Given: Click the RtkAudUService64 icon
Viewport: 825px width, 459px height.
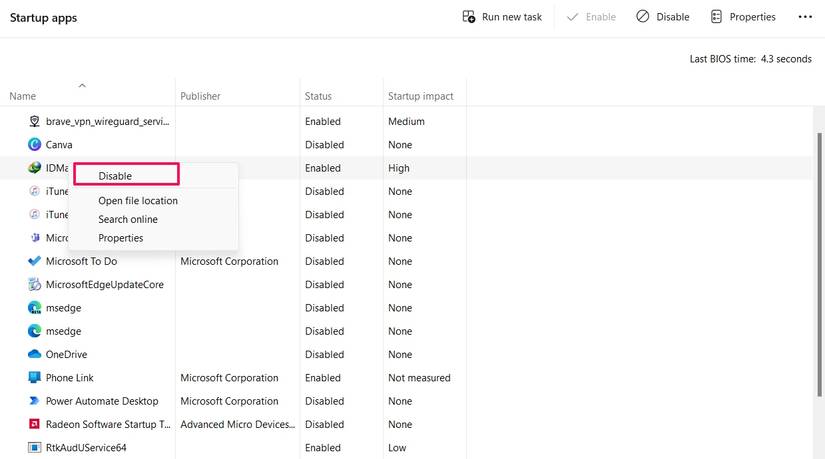Looking at the screenshot, I should pos(34,447).
